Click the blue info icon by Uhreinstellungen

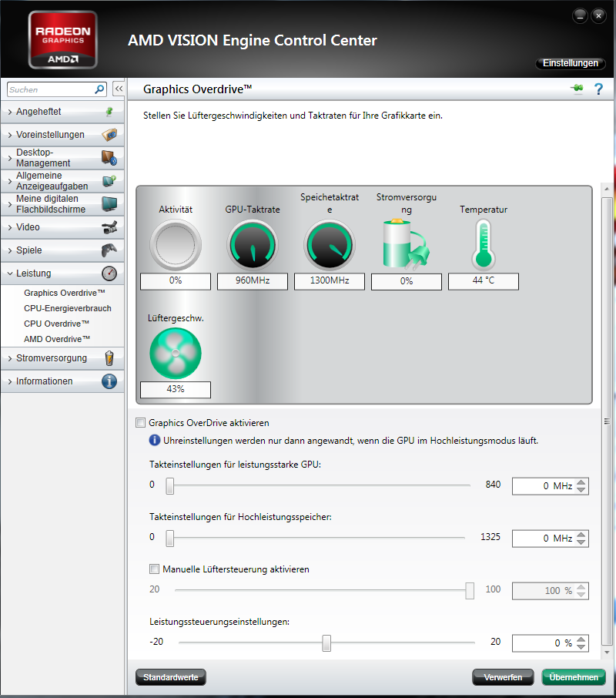[154, 440]
